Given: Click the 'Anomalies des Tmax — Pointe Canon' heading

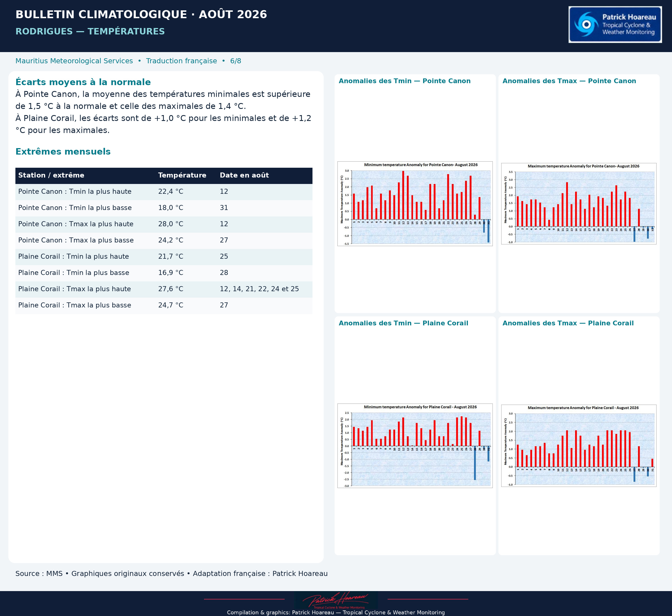Looking at the screenshot, I should [569, 81].
